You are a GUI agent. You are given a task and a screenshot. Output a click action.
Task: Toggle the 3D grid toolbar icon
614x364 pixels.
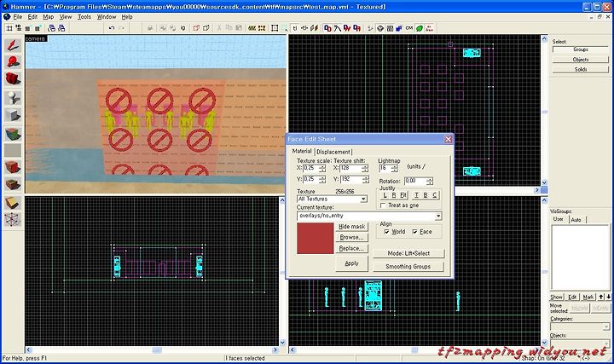18,28
